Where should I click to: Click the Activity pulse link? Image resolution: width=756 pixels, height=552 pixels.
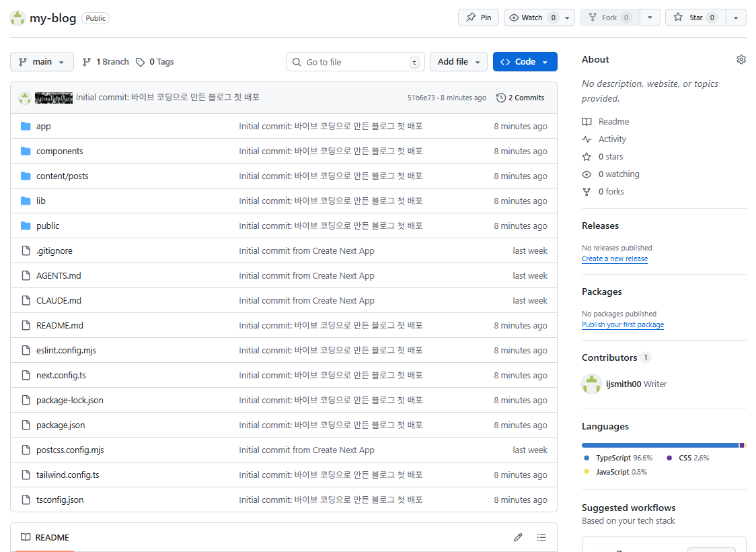611,139
